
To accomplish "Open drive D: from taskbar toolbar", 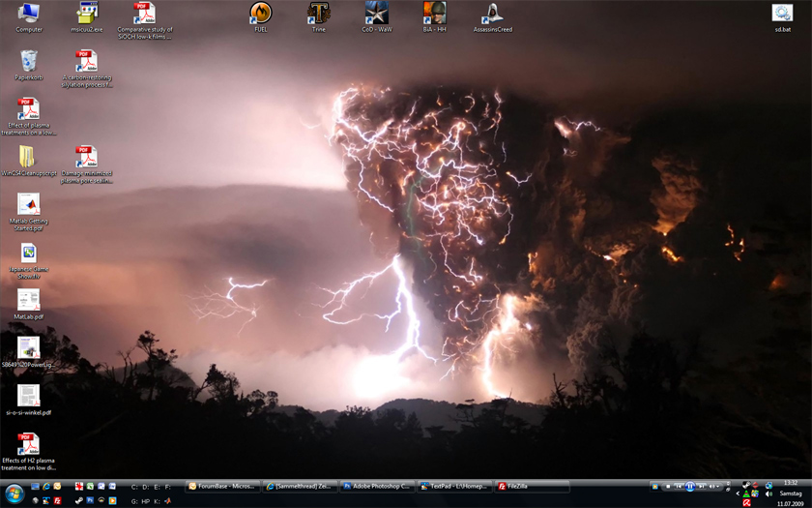I will pyautogui.click(x=146, y=487).
